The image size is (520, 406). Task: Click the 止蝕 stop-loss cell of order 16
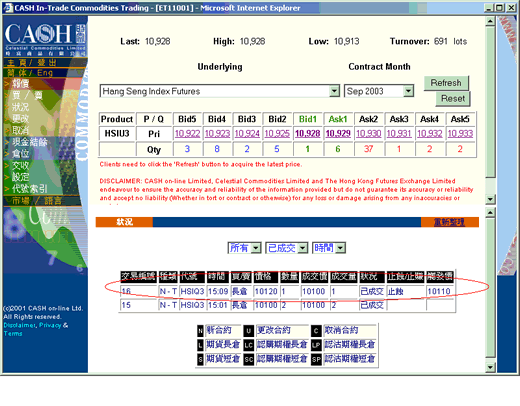(x=405, y=291)
